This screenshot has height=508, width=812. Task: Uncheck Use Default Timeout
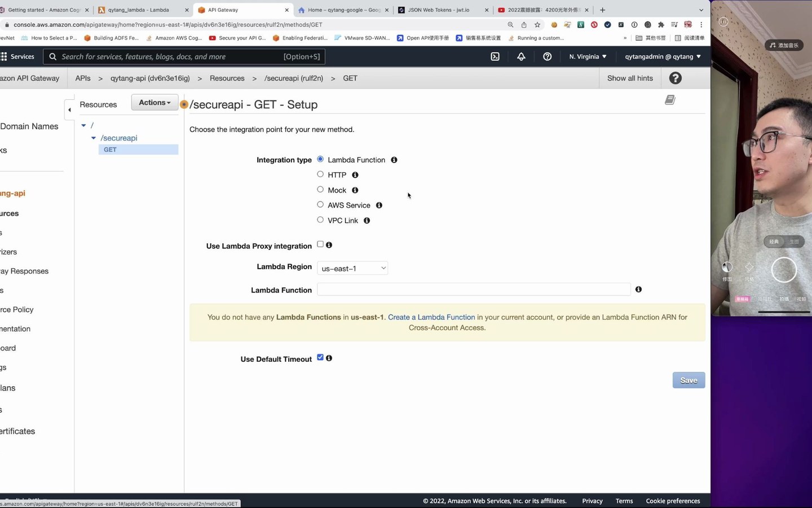click(320, 357)
